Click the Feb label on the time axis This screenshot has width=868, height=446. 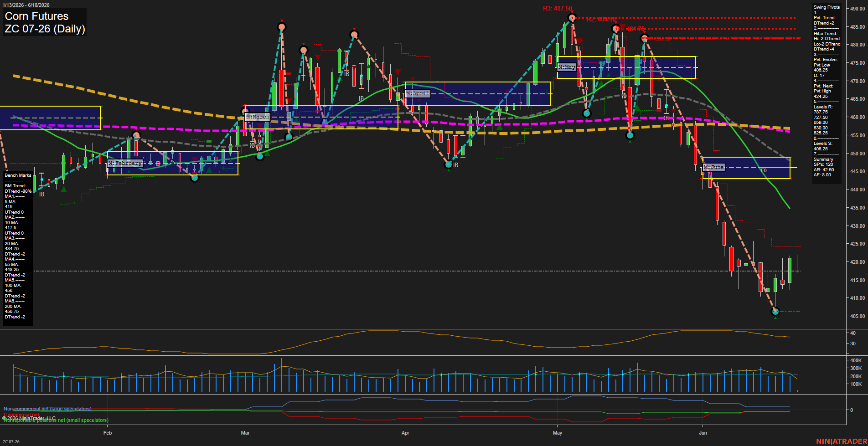(108, 433)
